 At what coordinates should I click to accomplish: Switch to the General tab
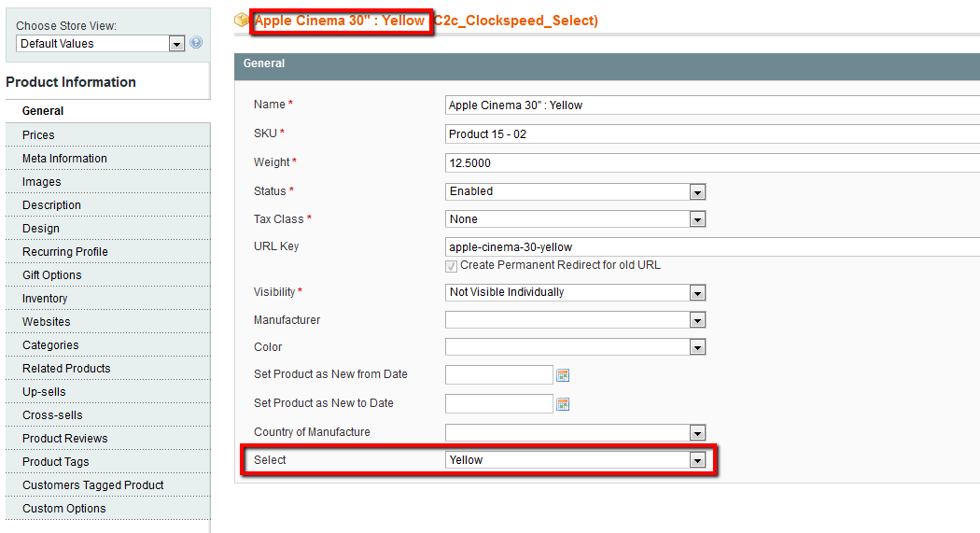point(108,110)
